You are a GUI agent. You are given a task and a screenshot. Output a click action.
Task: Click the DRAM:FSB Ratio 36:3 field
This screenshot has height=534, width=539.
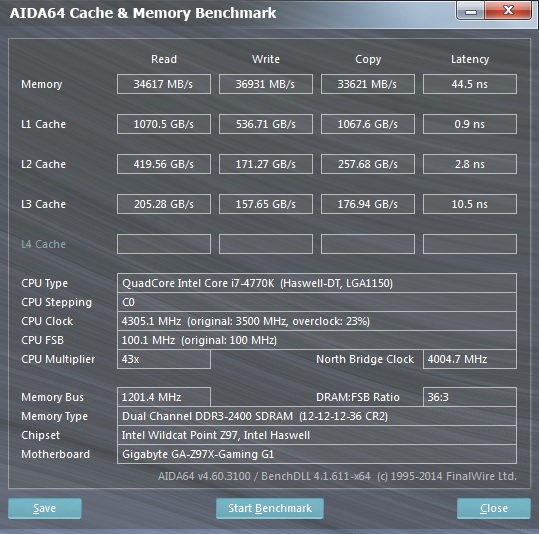click(x=470, y=397)
